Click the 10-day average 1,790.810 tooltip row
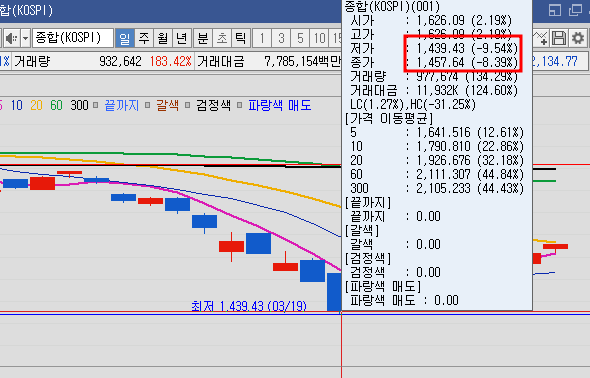The width and height of the screenshot is (590, 378). click(437, 146)
